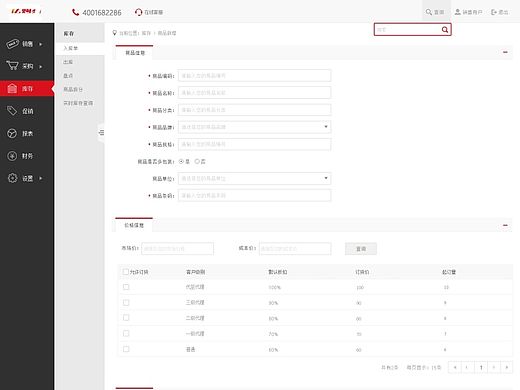Select the product info tab
This screenshot has height=390, width=520.
click(134, 53)
